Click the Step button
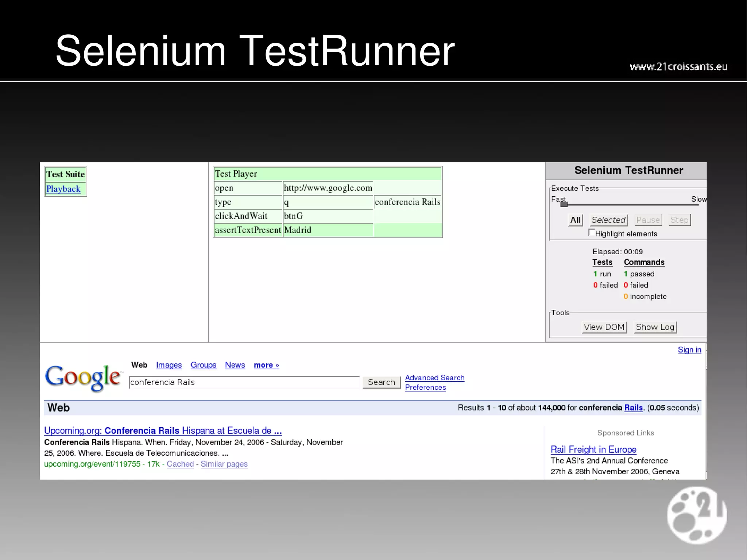 [x=680, y=220]
